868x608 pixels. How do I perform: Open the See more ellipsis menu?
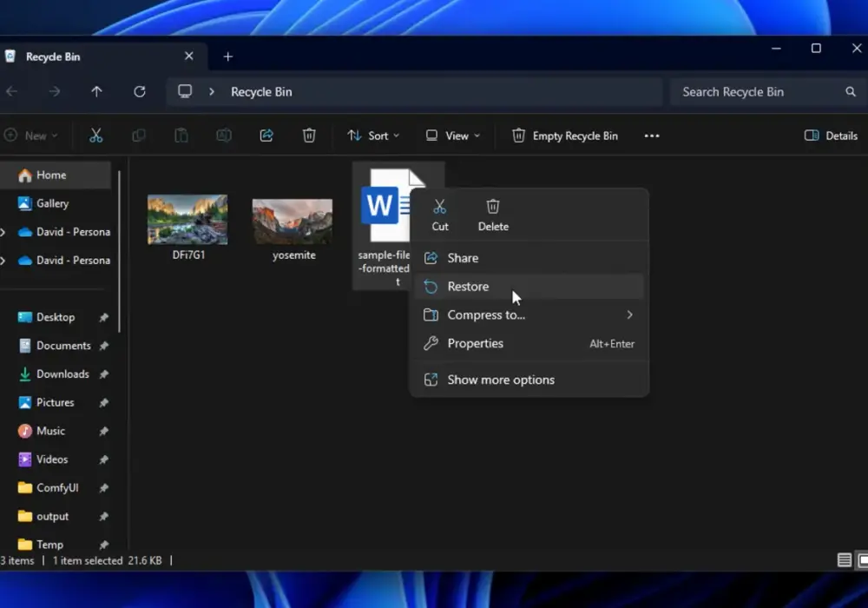click(x=652, y=135)
